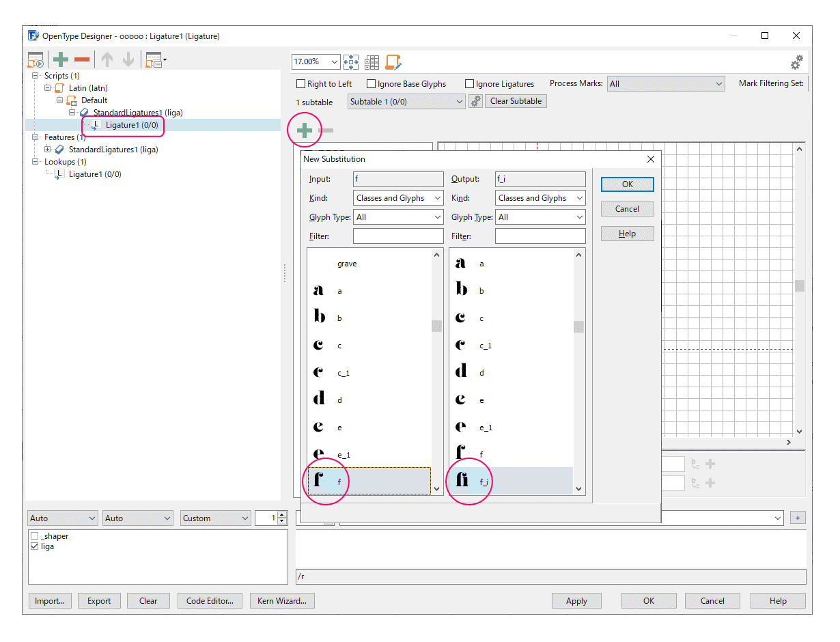Open the settings gears icon at top right

tap(796, 63)
